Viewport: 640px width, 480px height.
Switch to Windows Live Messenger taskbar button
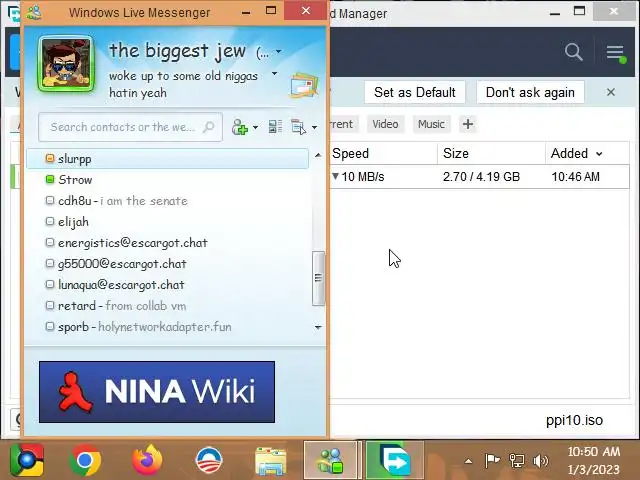(333, 460)
